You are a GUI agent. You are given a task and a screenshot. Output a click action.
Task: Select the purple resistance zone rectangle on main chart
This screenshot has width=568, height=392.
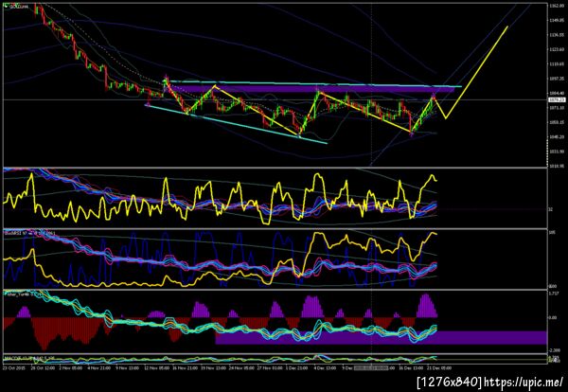[311, 89]
